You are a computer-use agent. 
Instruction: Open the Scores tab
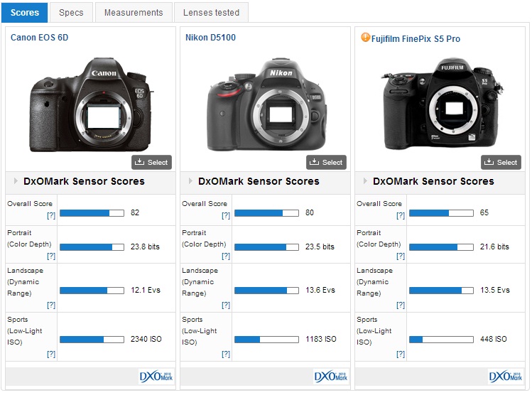25,13
